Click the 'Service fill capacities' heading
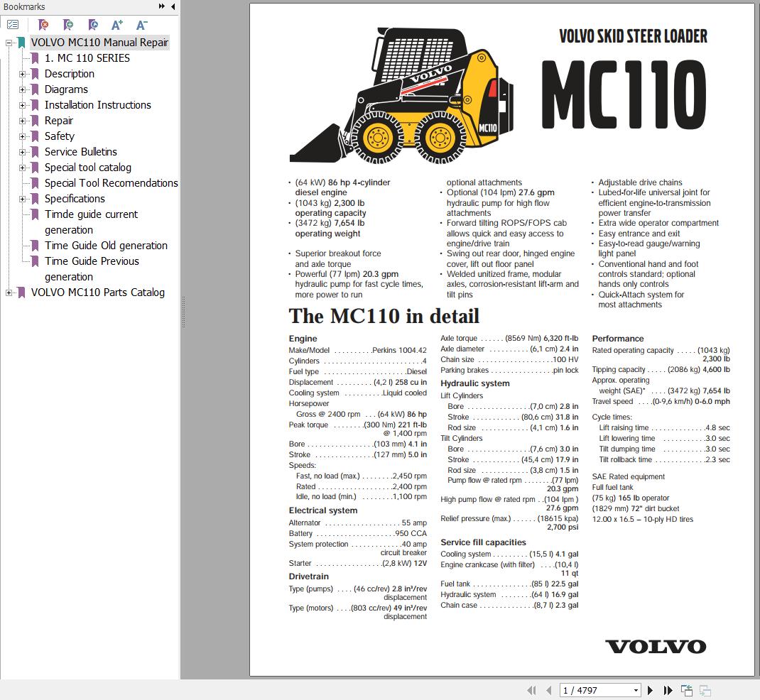 (483, 542)
